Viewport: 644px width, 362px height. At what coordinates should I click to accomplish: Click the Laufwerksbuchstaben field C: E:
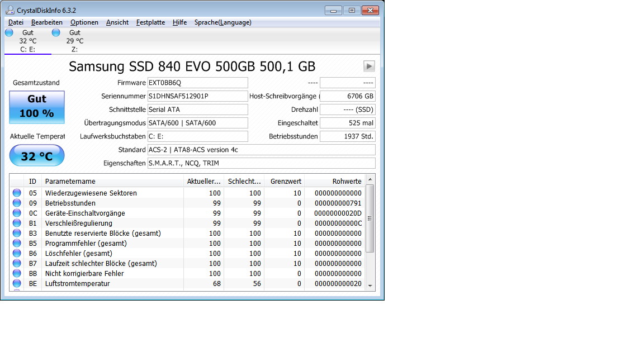197,136
